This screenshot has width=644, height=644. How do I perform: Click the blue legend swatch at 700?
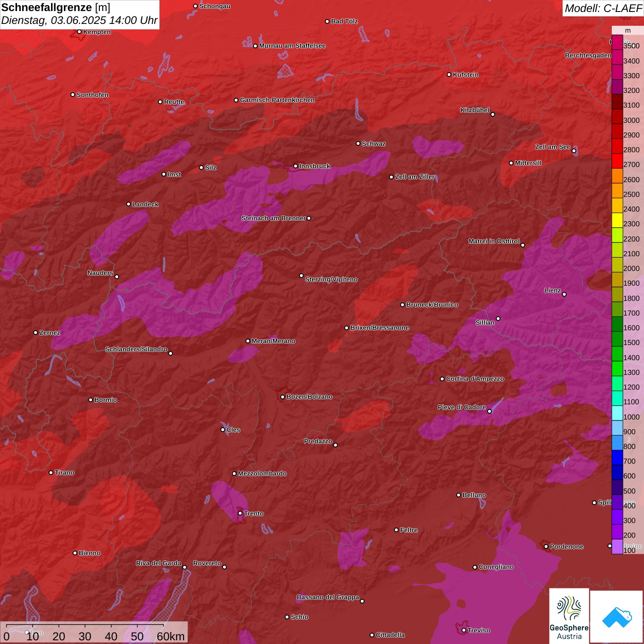(617, 458)
